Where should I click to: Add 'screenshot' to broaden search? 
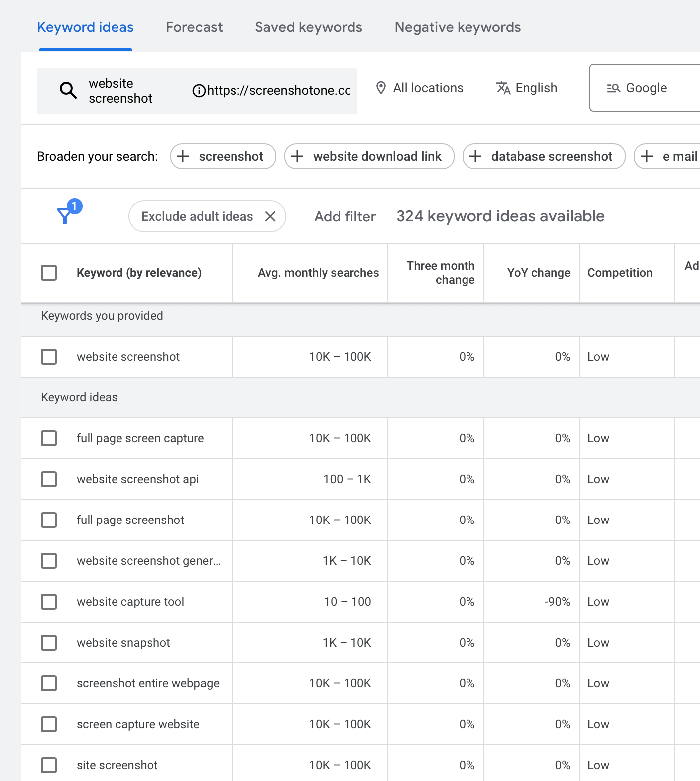point(223,156)
